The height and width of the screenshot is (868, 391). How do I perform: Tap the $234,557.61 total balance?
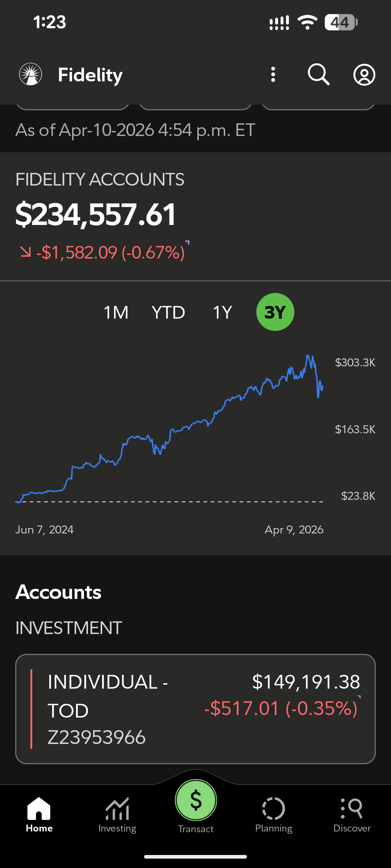96,214
